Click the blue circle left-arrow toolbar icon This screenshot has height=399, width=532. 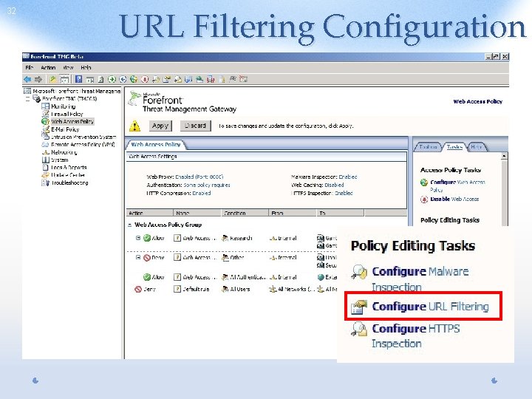click(123, 79)
